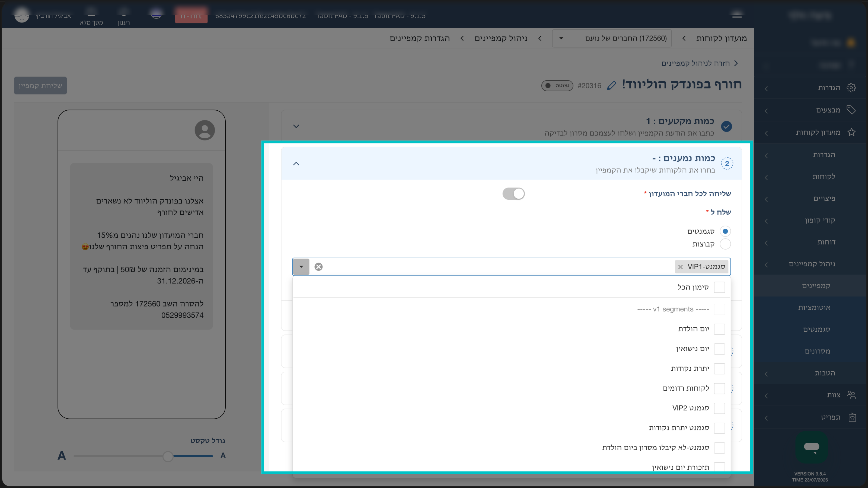Image resolution: width=868 pixels, height=488 pixels.
Task: Click the menu icon beside תפריט
Action: tap(852, 417)
